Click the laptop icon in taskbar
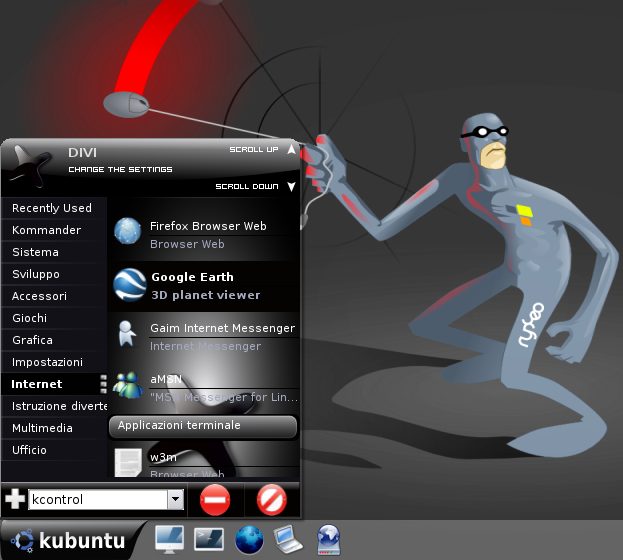 click(288, 539)
